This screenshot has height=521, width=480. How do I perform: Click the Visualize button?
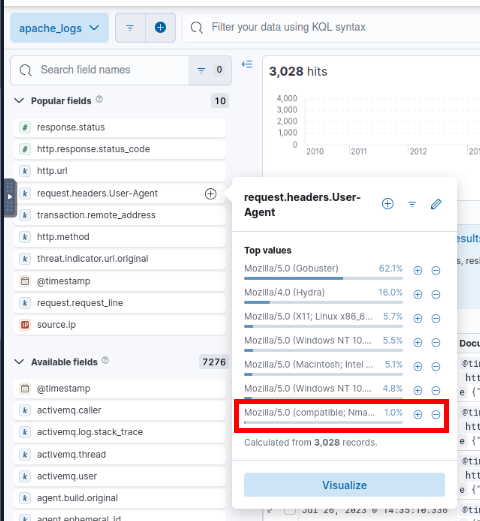(x=344, y=485)
